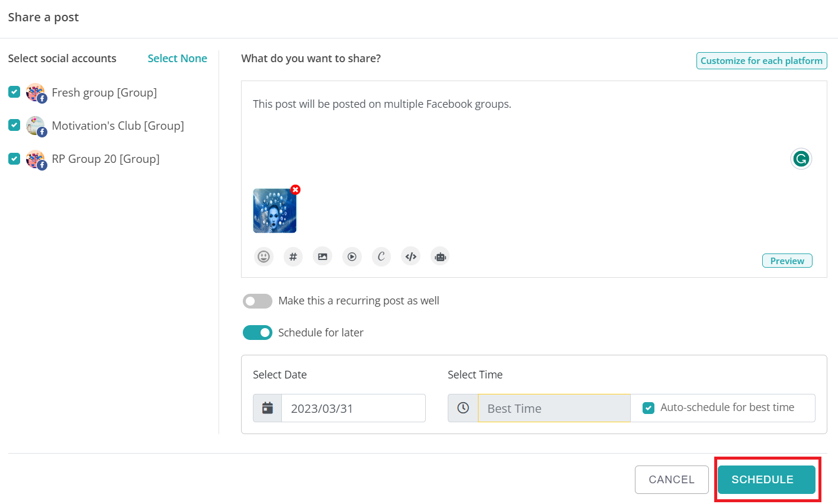Launch the AI assistant robot icon

(440, 256)
